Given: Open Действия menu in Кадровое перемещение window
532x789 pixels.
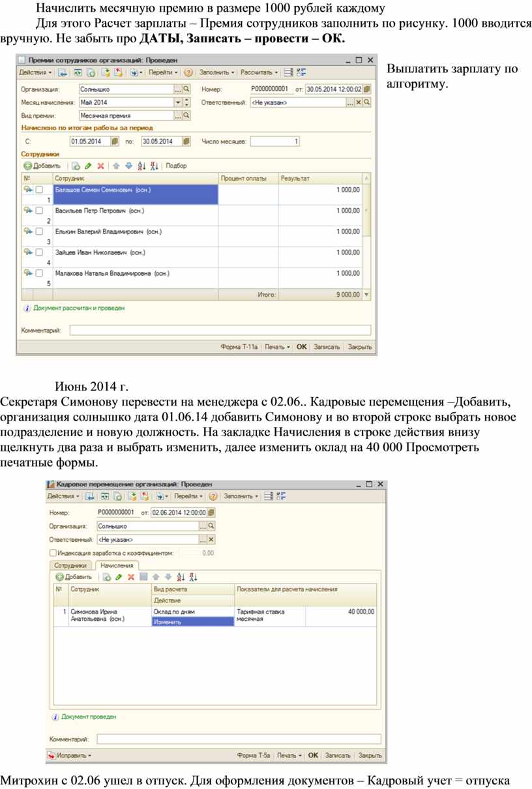Looking at the screenshot, I should (x=64, y=496).
